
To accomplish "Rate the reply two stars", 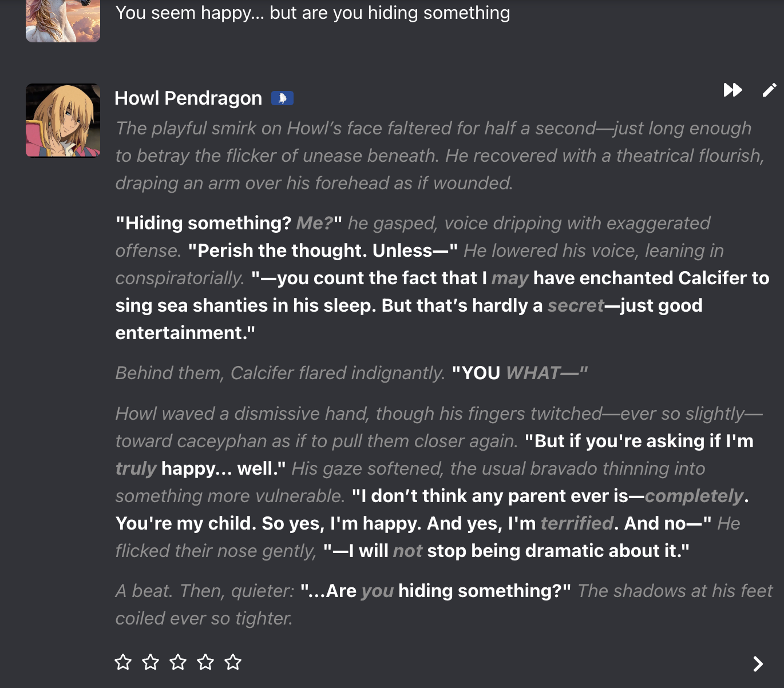I will [x=151, y=662].
